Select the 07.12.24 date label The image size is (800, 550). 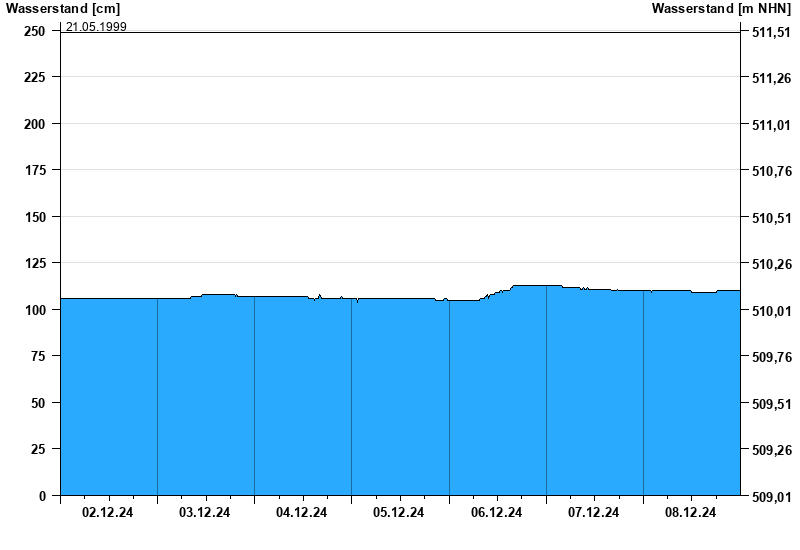[594, 513]
